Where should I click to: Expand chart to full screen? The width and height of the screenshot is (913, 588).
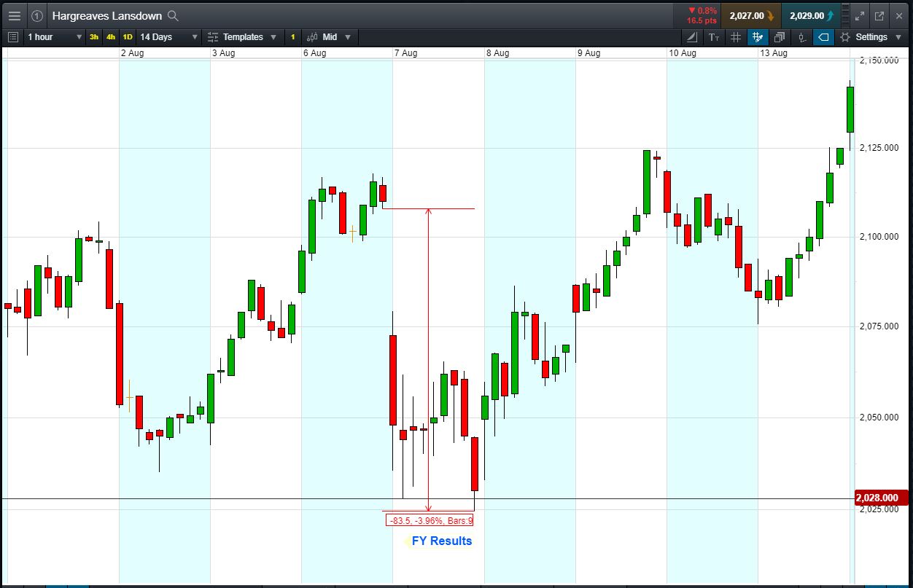860,15
